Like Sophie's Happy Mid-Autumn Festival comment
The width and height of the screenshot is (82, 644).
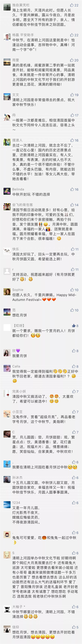[x=72, y=290]
